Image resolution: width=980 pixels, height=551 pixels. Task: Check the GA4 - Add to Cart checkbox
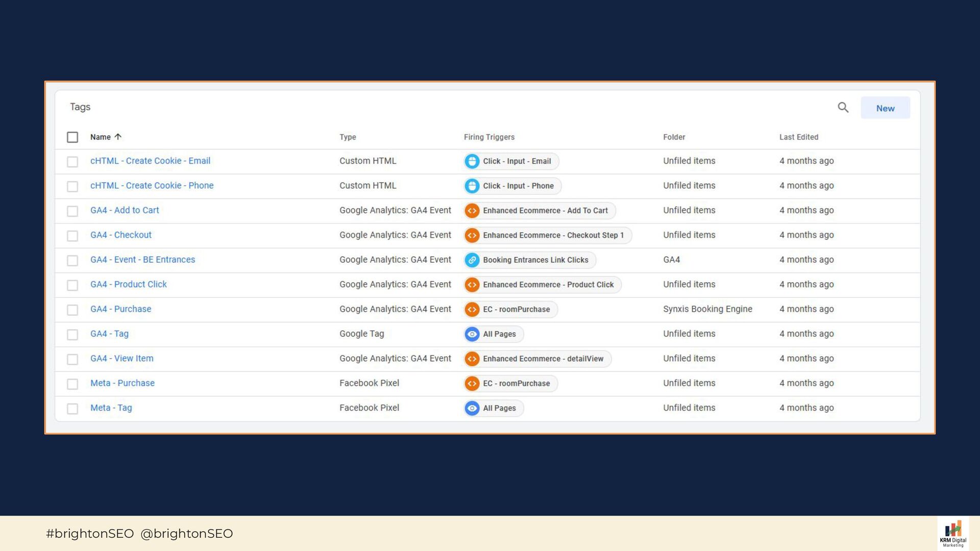[x=72, y=211]
